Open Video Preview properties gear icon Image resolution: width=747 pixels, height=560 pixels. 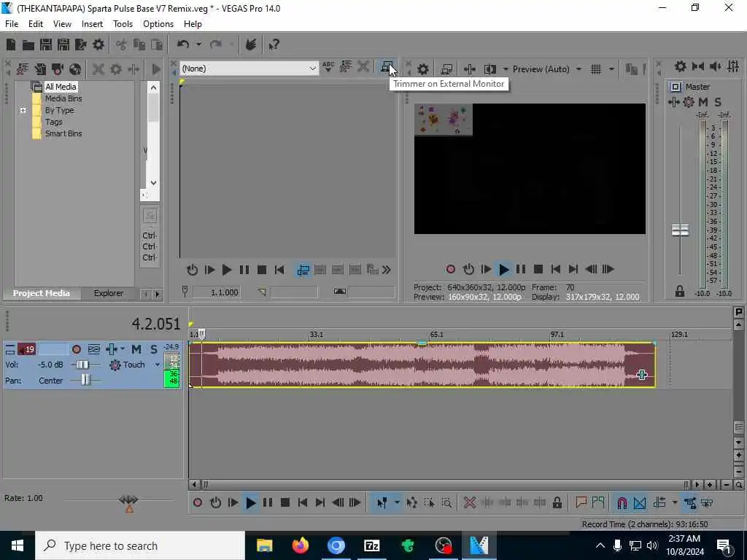click(422, 69)
